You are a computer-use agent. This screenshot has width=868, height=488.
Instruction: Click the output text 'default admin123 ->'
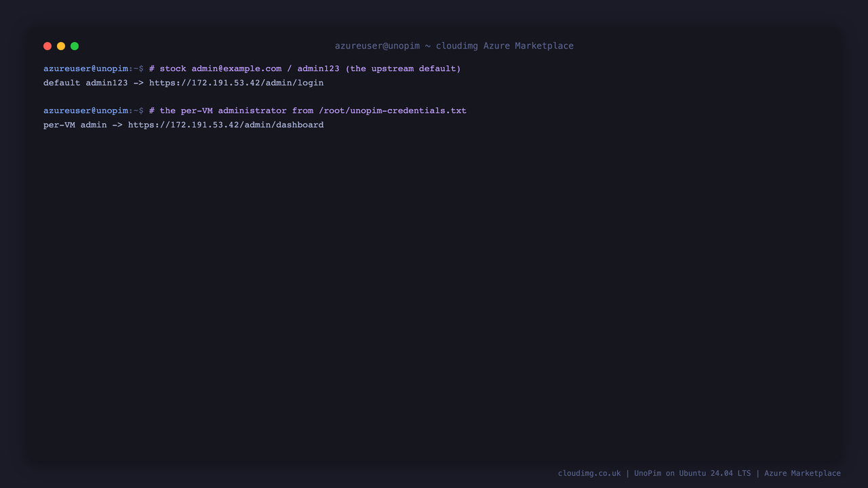pos(94,83)
